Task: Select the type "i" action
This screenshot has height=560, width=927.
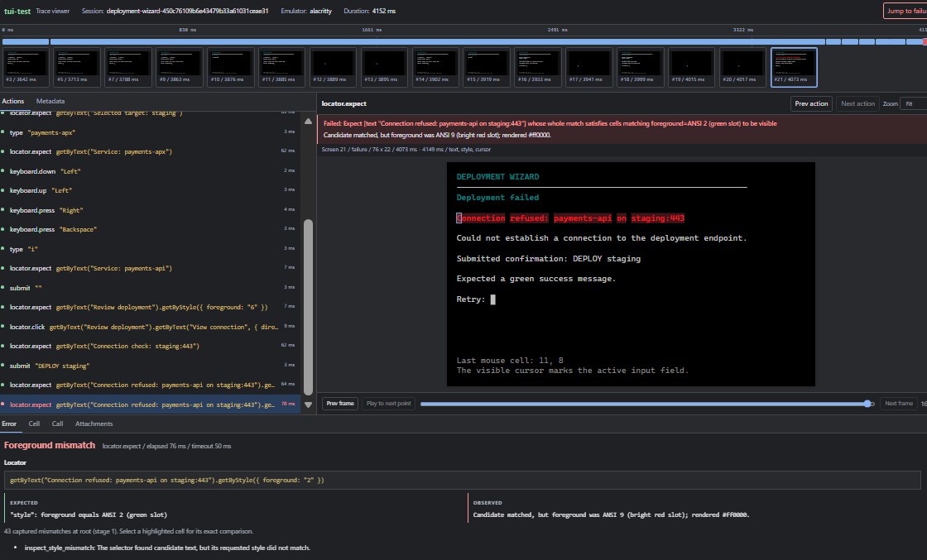Action: [150, 249]
